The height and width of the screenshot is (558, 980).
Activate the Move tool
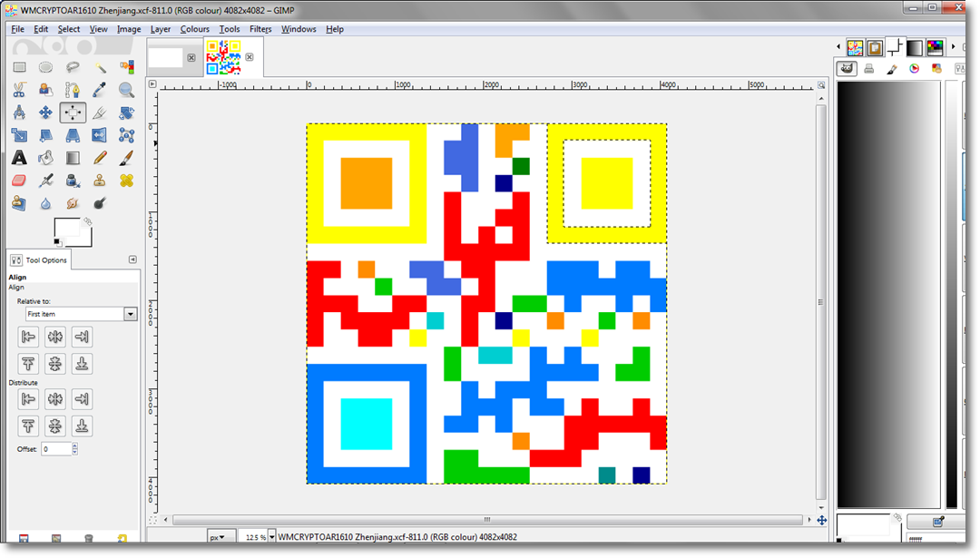click(45, 113)
